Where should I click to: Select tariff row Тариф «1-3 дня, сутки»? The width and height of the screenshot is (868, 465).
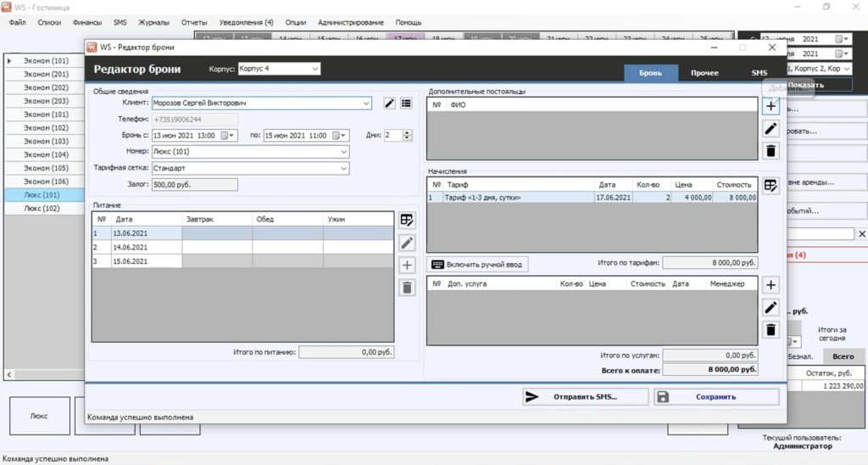592,198
